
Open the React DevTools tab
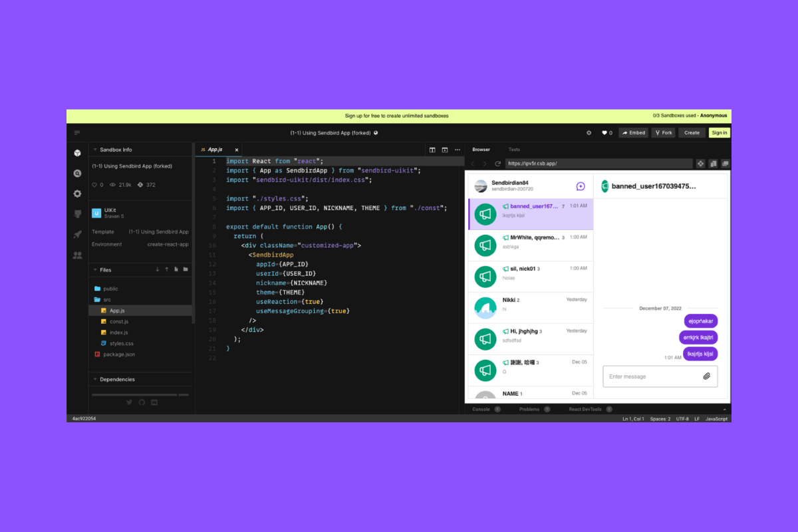tap(591, 410)
